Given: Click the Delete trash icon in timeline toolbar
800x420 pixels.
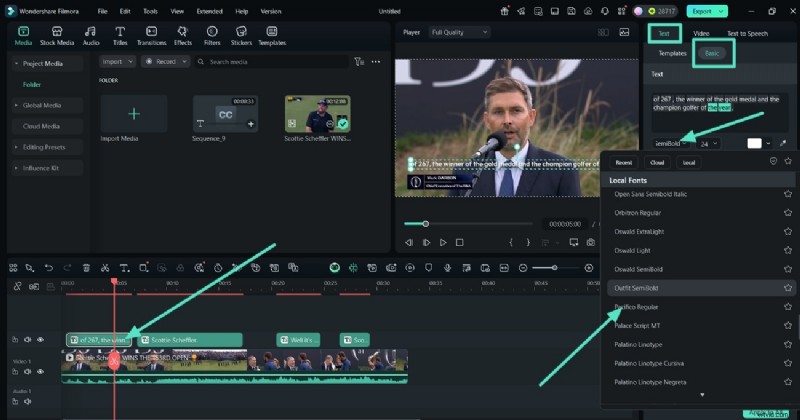Looking at the screenshot, I should point(86,268).
